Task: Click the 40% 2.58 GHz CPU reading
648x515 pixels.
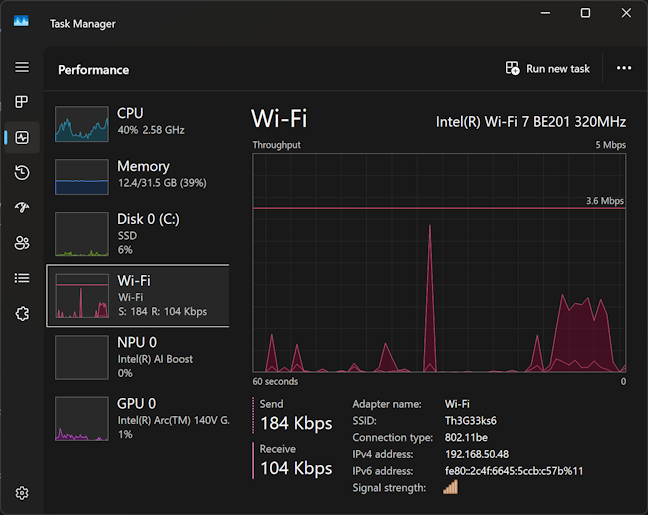Action: tap(151, 130)
